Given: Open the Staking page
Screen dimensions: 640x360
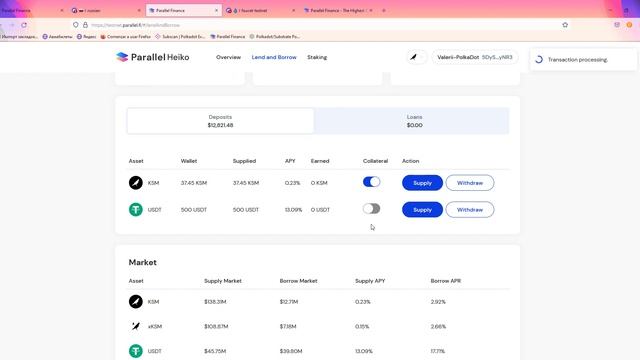Looking at the screenshot, I should 317,57.
